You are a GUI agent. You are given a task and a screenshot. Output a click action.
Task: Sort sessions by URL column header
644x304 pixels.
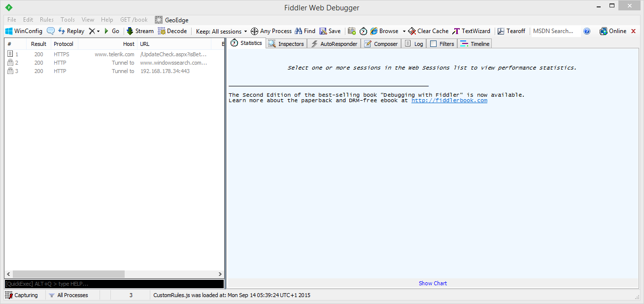coord(174,44)
